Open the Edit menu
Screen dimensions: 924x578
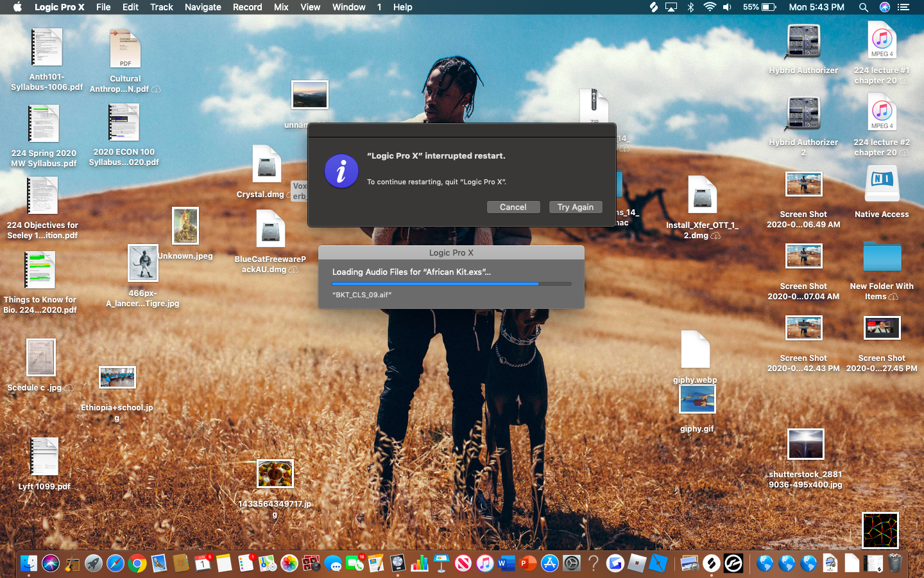point(130,7)
